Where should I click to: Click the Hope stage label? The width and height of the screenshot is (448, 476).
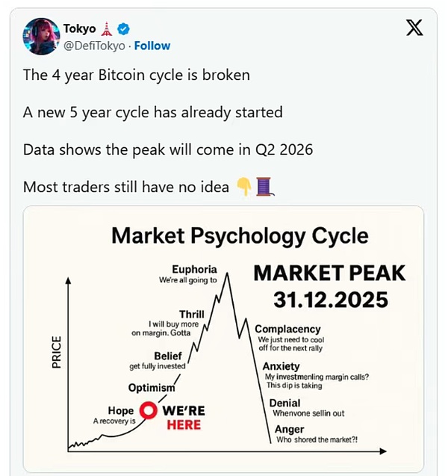121,411
